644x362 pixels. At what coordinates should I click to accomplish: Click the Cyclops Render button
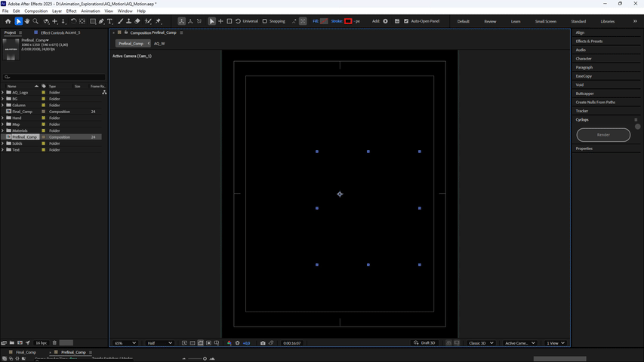(603, 135)
